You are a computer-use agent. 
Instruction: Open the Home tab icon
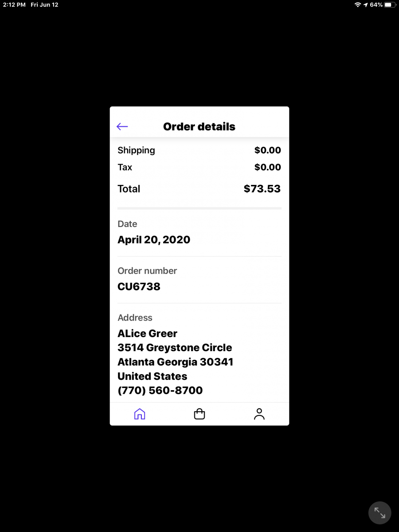(140, 414)
